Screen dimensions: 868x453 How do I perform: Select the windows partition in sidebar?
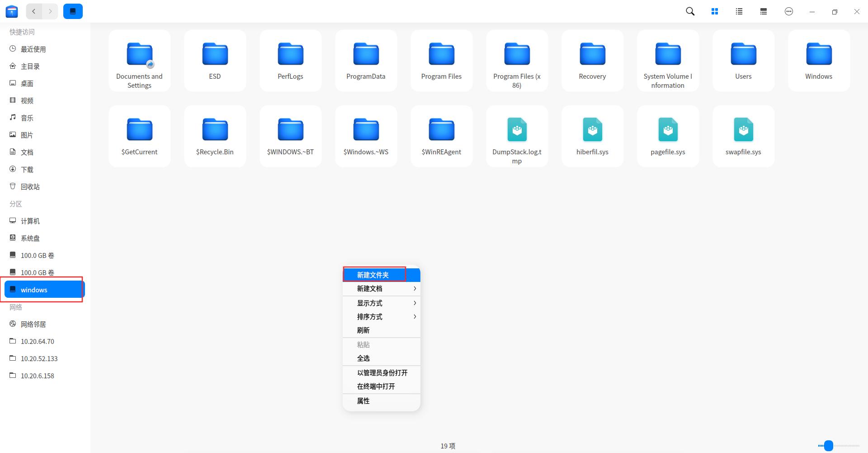[45, 290]
